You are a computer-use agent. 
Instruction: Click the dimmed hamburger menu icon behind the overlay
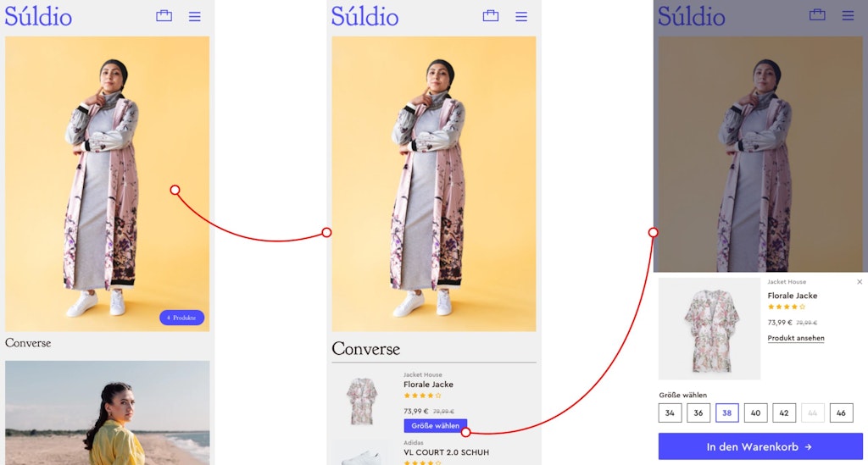tap(848, 16)
